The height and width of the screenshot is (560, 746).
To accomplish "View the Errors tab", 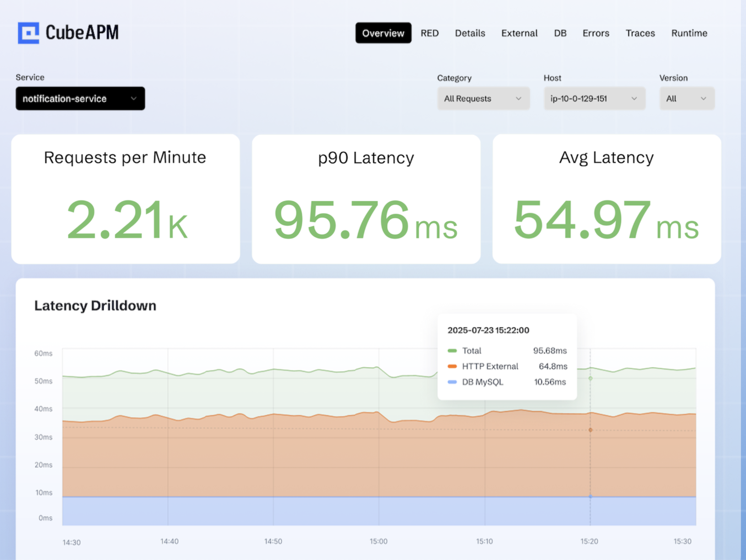I will [595, 33].
